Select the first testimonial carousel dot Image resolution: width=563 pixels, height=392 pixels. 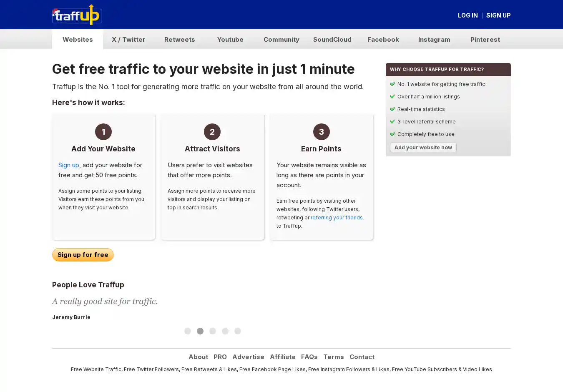[188, 331]
